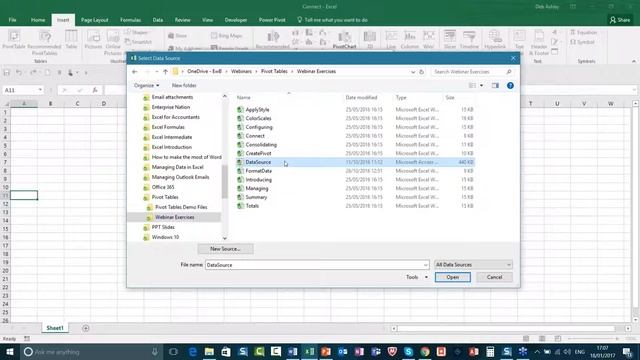
Task: Click the search magnifier icon in dialog
Action: pos(509,72)
